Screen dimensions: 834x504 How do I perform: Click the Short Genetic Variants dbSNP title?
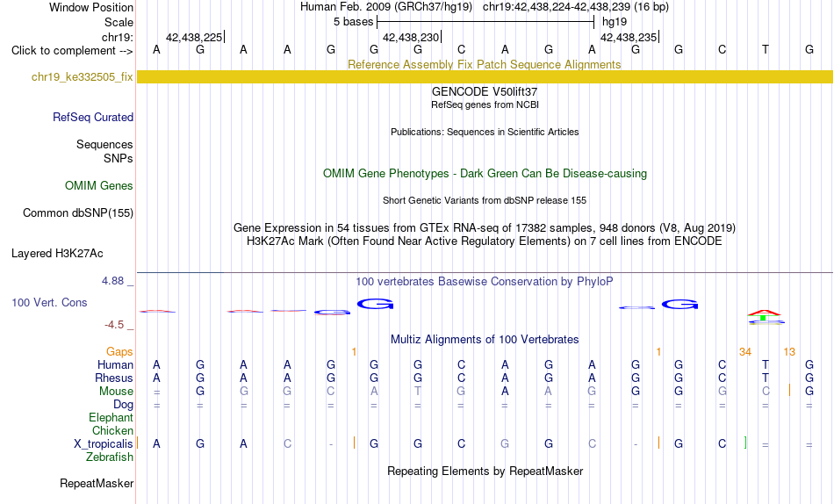pyautogui.click(x=485, y=201)
